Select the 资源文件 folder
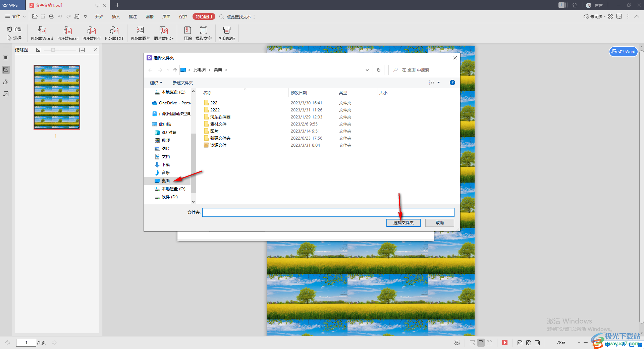The width and height of the screenshot is (644, 349). coord(218,145)
